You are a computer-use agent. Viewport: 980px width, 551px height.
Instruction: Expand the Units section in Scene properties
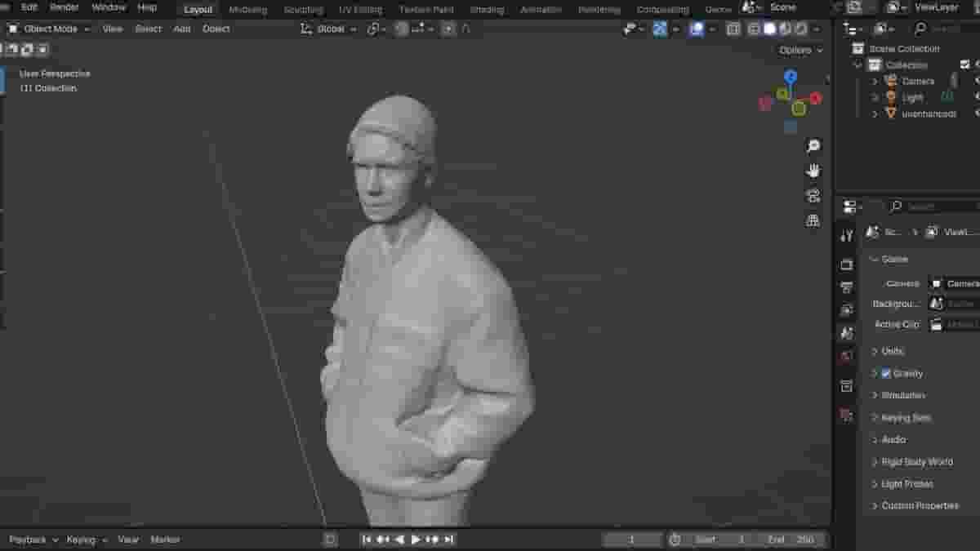[892, 351]
